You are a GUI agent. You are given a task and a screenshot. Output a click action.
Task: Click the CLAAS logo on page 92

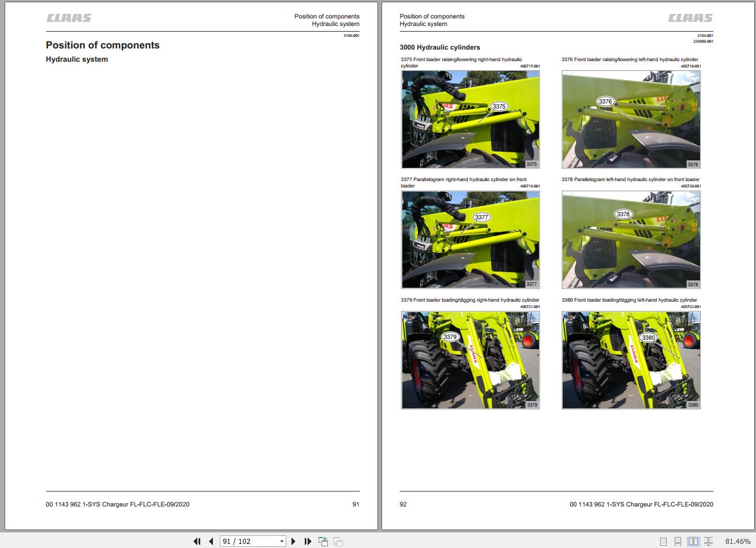(x=691, y=18)
